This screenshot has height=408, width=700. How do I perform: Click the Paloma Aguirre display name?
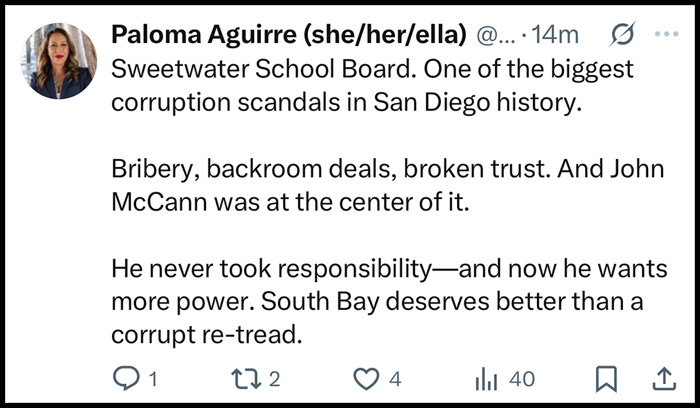click(287, 34)
